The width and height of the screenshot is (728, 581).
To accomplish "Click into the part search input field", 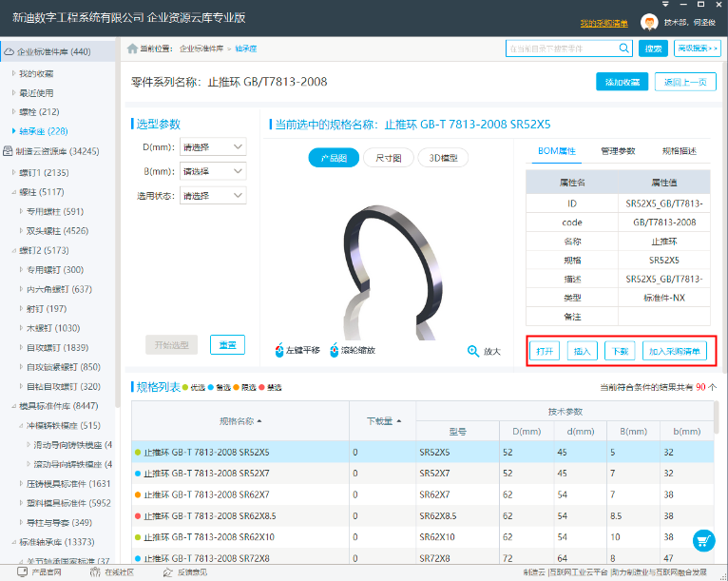I will click(561, 48).
